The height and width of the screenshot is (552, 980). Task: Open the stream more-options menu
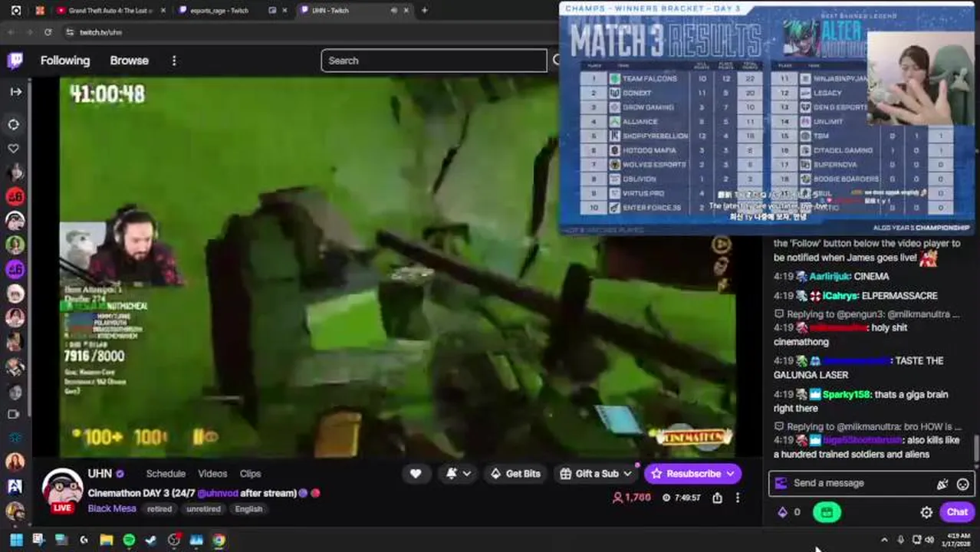738,498
